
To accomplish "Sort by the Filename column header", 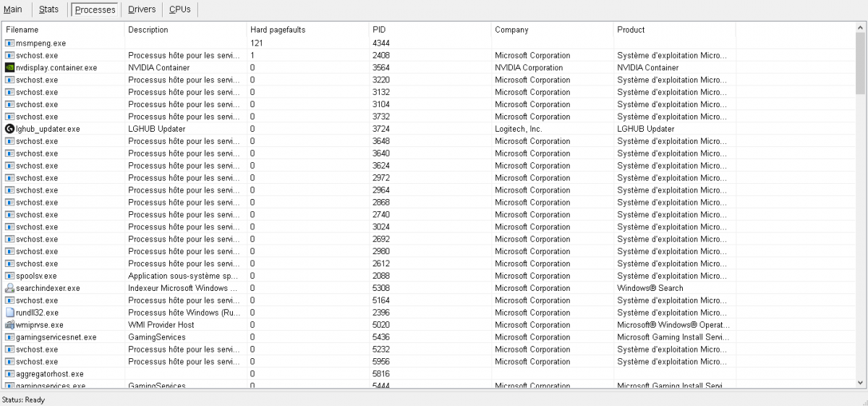I will [x=64, y=30].
